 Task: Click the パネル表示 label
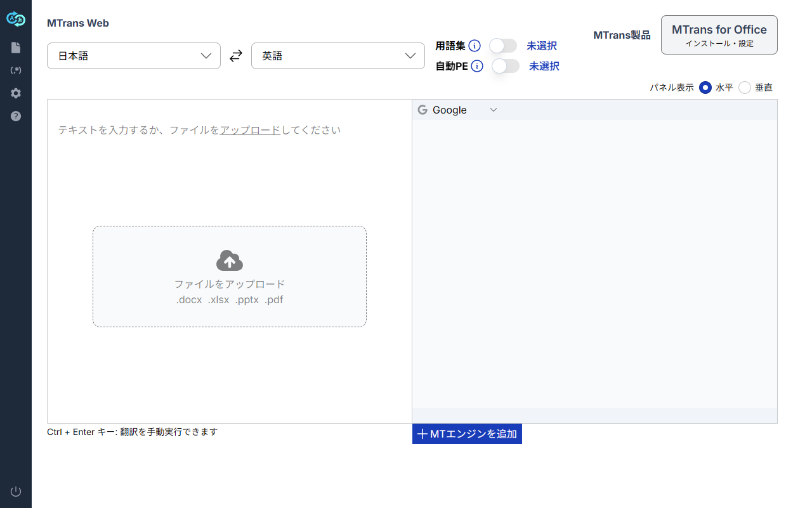tap(672, 88)
